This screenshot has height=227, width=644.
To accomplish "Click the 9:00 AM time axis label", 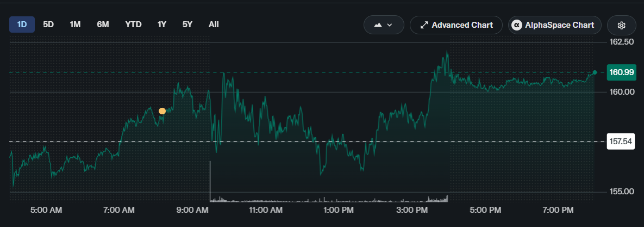I will pos(192,210).
